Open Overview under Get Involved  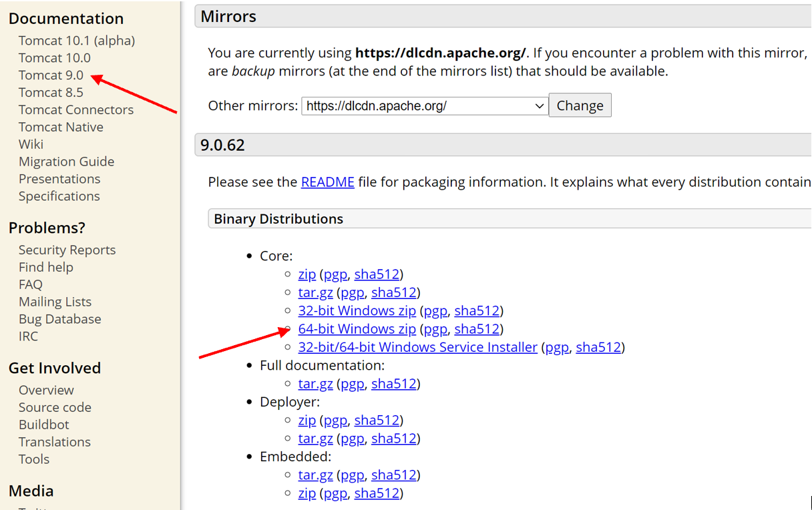pos(46,391)
